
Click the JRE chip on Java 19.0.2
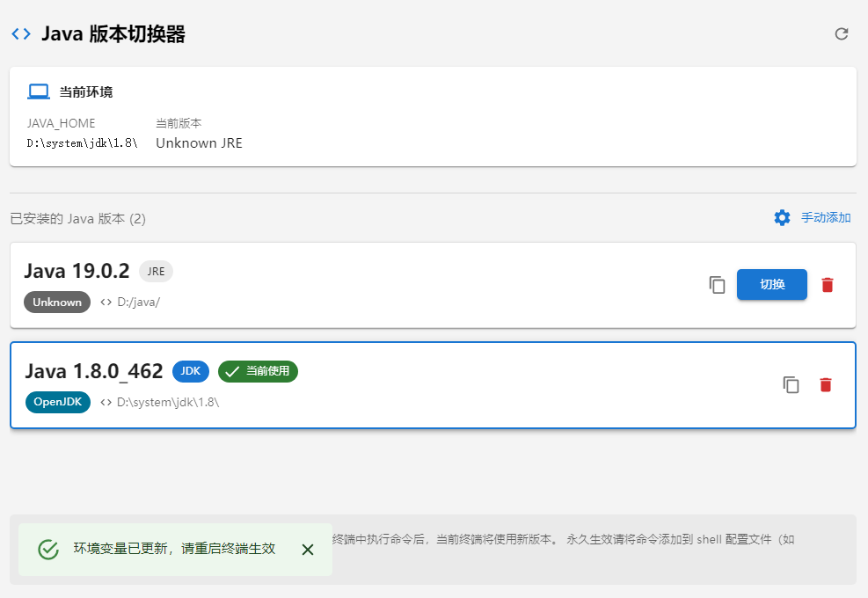point(156,271)
